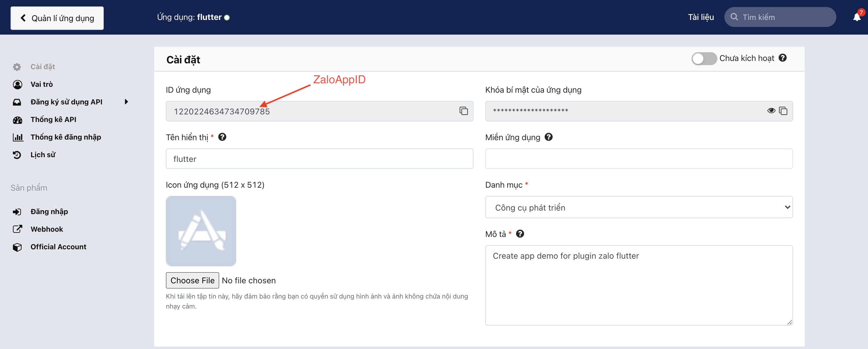
Task: Open Vai trò in the sidebar
Action: pos(41,84)
